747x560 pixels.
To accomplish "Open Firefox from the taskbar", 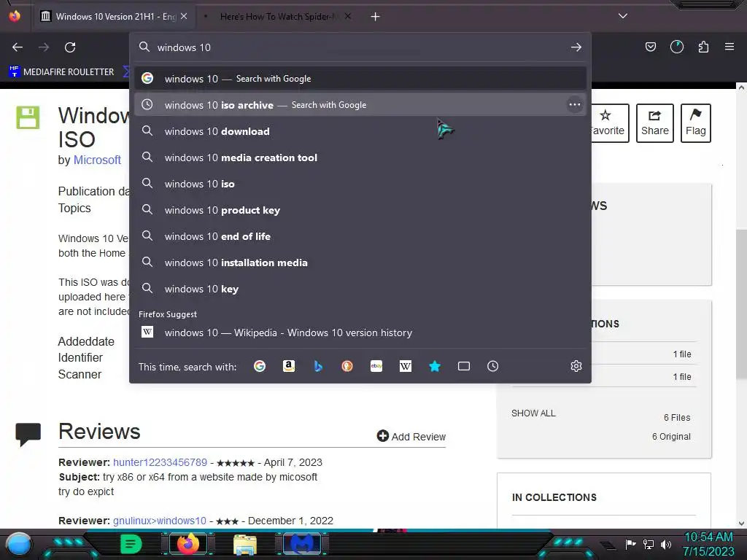I will point(187,544).
